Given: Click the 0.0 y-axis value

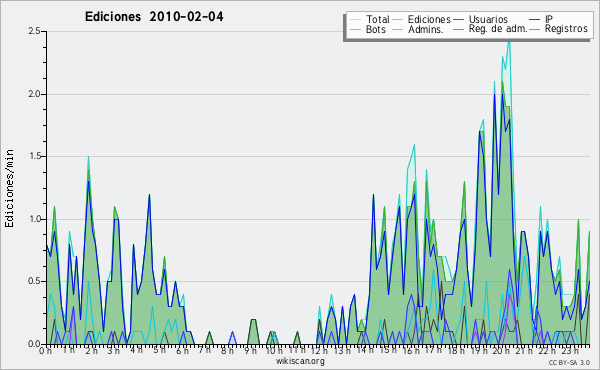Looking at the screenshot, I should 34,344.
